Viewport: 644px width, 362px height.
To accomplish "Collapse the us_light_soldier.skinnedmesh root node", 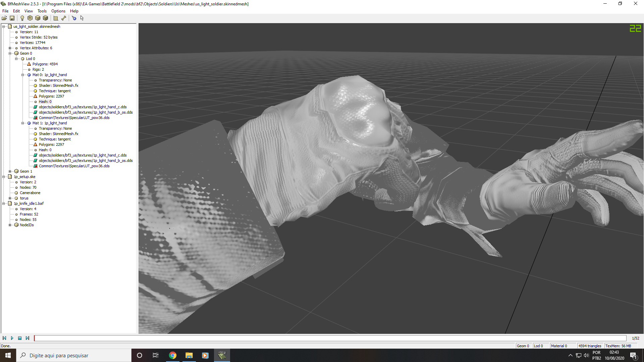I will (x=4, y=26).
